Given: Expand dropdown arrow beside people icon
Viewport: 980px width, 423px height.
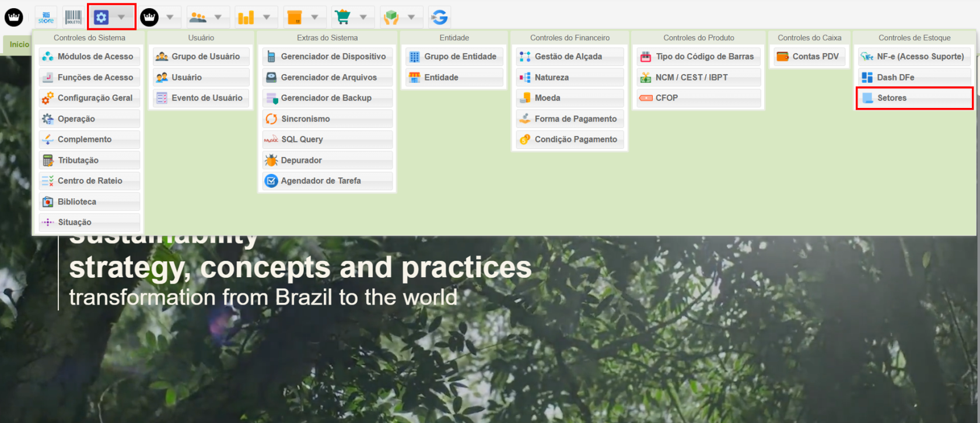Looking at the screenshot, I should [218, 18].
